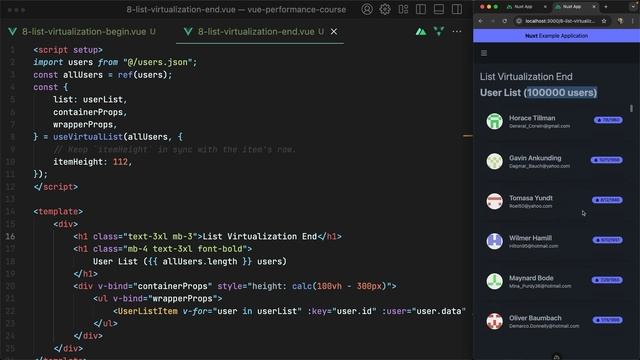Open the editor More Actions ellipsis menu
Viewport: 640px width, 360px height.
[457, 31]
